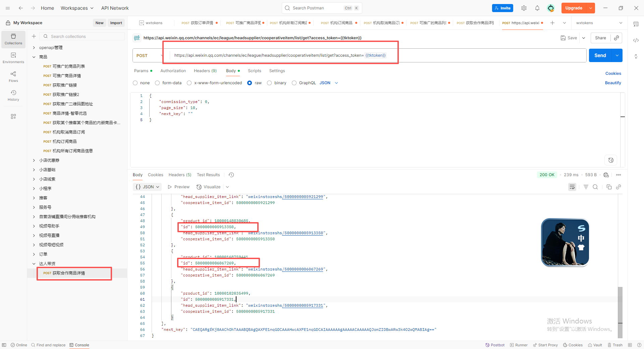Screen dimensions: 644x349
Task: Open response more-actions ellipsis
Action: coord(619,175)
